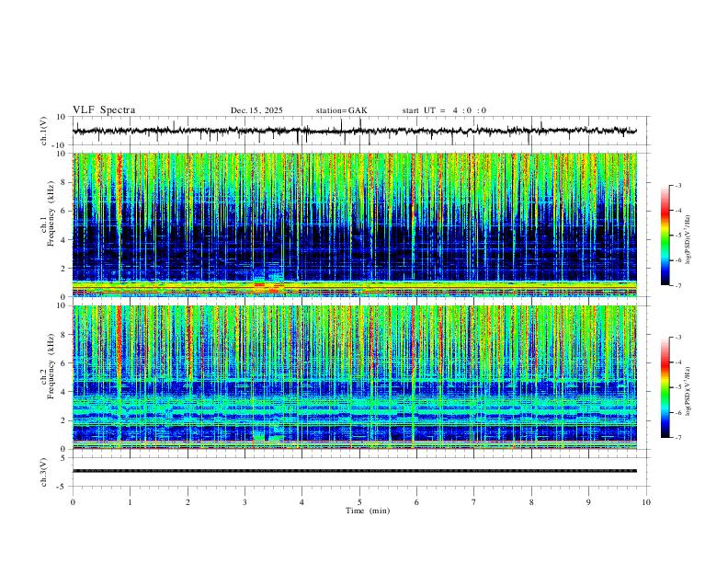
Task: Click the "4" kHz tick on ch.2 spectrogram axis
Action: pyautogui.click(x=64, y=392)
